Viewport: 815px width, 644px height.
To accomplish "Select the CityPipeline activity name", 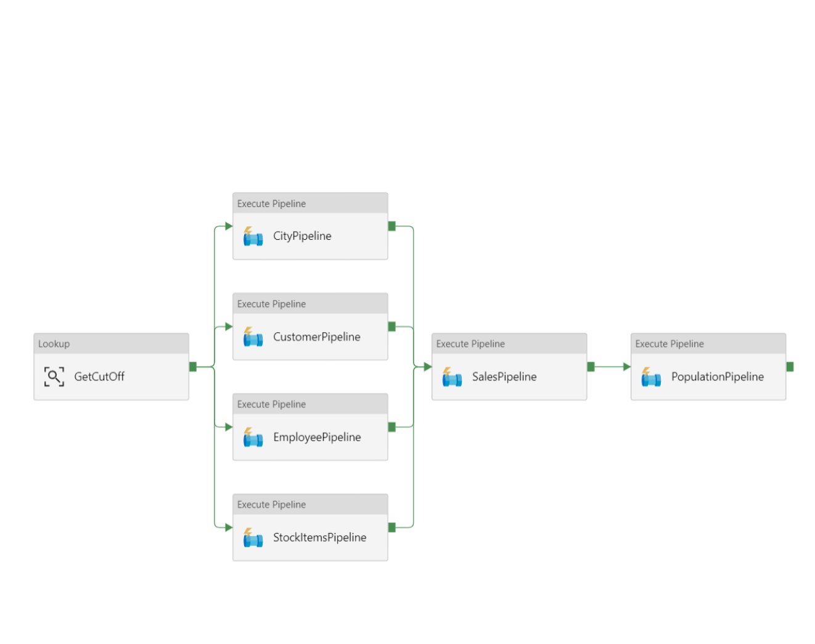I will [302, 236].
